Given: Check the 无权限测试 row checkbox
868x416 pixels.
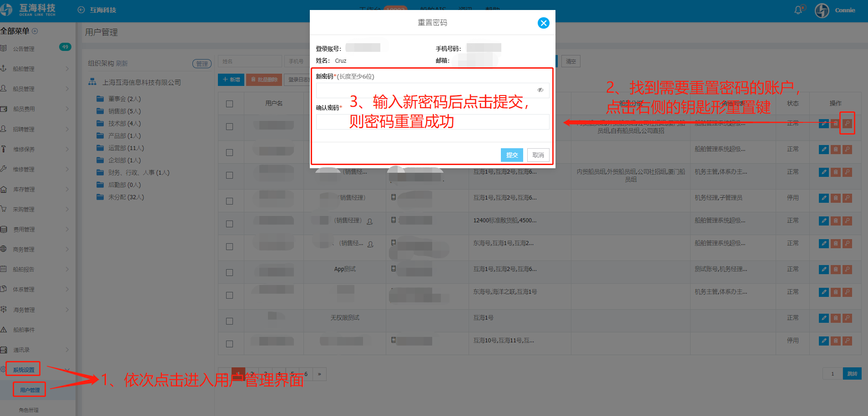Looking at the screenshot, I should click(x=230, y=321).
